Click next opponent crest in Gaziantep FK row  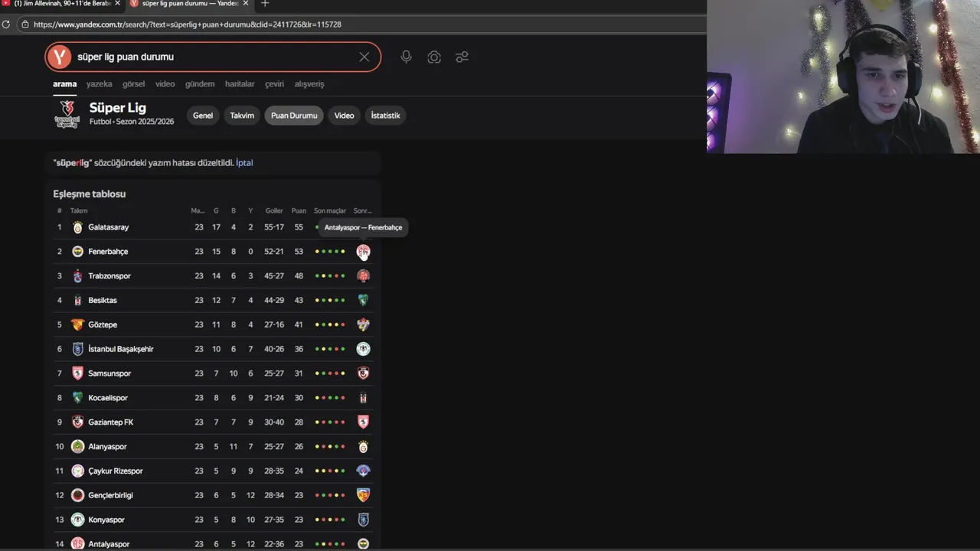coord(364,422)
